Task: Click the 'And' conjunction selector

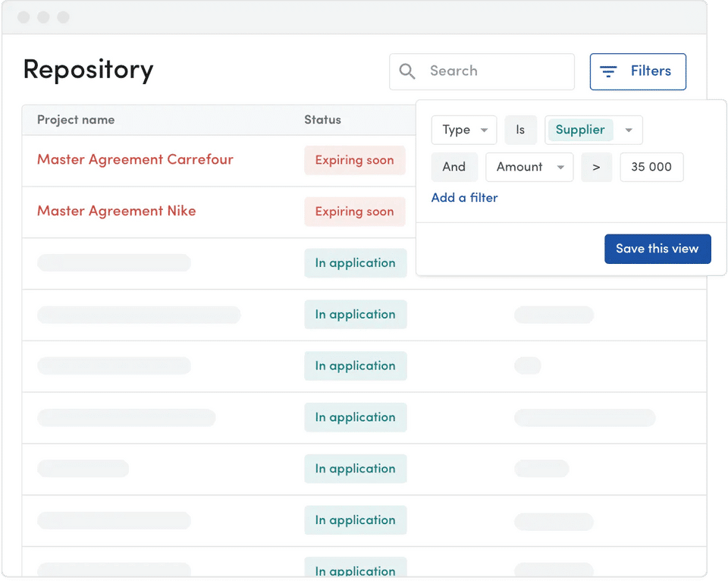Action: pyautogui.click(x=454, y=167)
